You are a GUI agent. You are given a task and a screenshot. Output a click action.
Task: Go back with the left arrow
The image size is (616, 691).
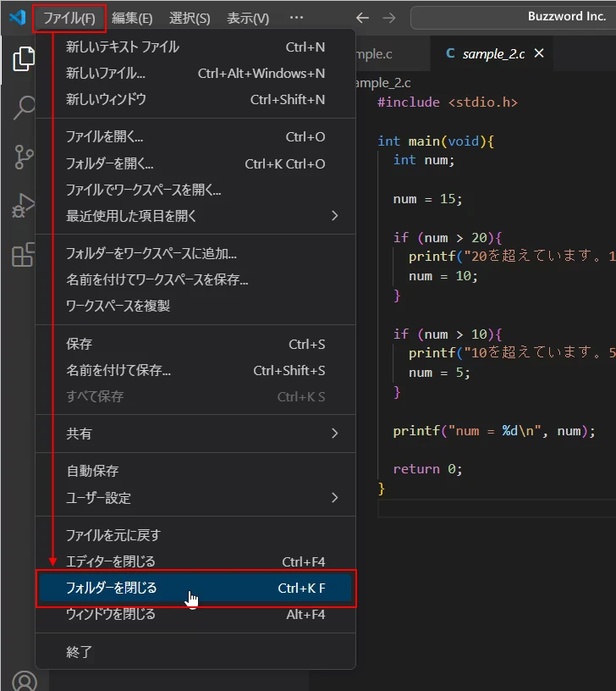click(362, 18)
